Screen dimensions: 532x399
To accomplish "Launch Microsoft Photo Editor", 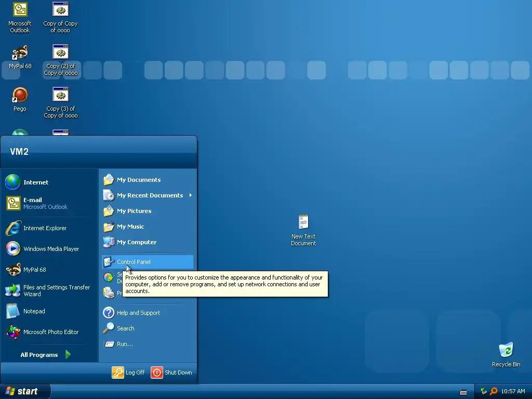I will [49, 332].
